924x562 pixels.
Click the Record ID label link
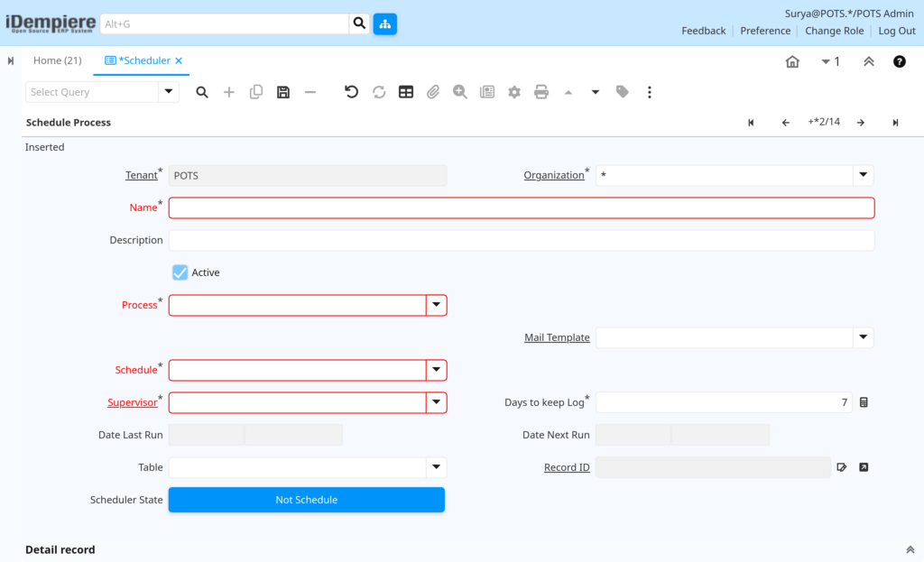point(567,467)
